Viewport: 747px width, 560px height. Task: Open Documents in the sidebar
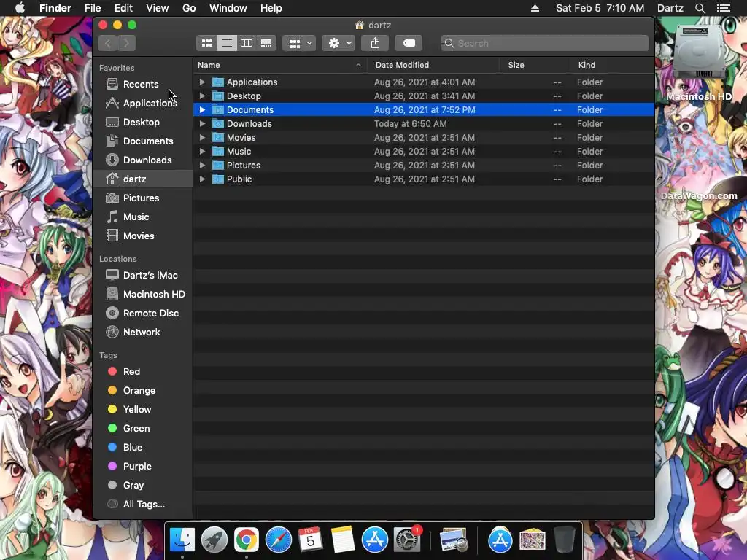click(x=142, y=141)
